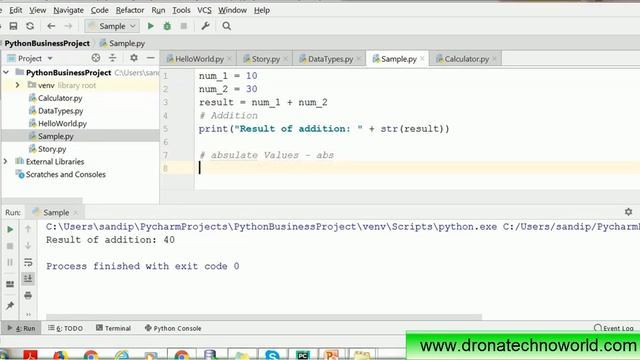The height and width of the screenshot is (360, 640).
Task: Click down stack trace arrow in Run panel
Action: click(x=28, y=246)
